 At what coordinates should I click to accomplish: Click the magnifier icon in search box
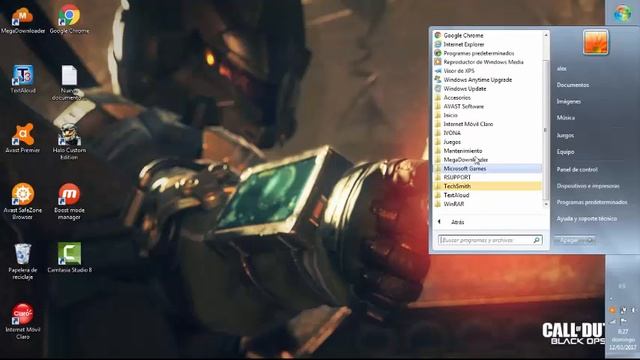(537, 240)
